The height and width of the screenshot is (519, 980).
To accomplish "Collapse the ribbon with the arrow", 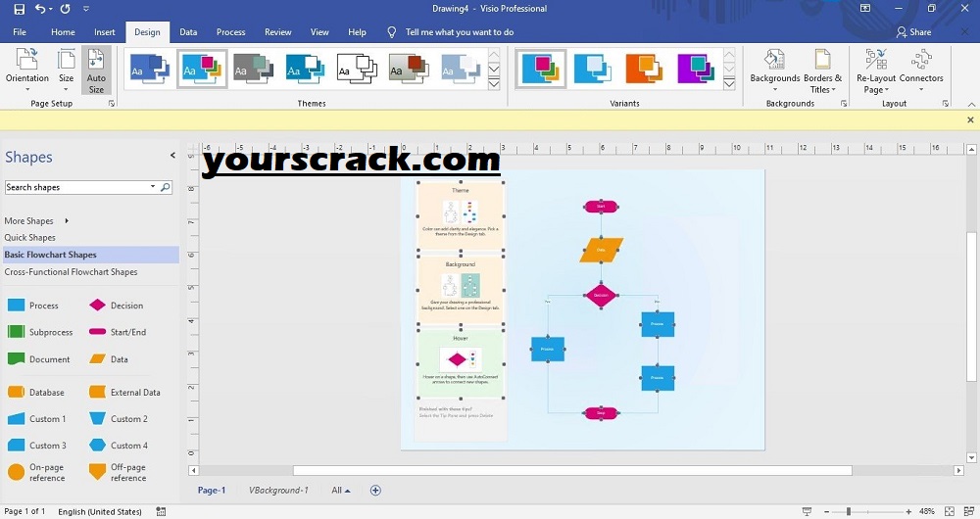I will click(971, 105).
